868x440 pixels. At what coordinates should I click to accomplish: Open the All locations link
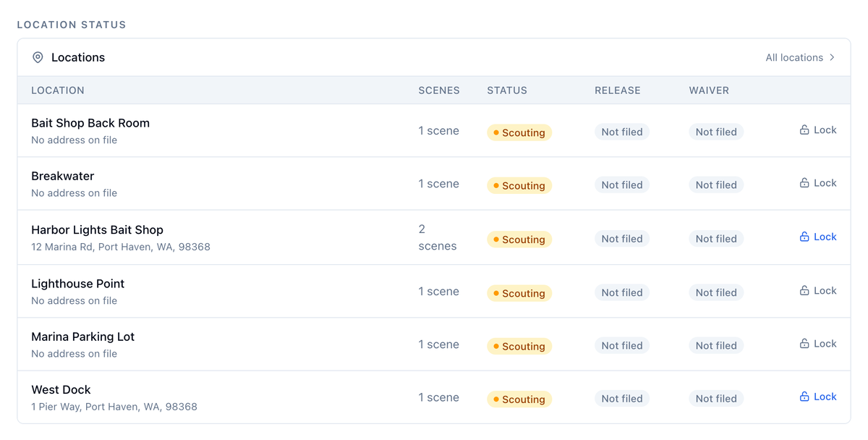[x=801, y=57]
